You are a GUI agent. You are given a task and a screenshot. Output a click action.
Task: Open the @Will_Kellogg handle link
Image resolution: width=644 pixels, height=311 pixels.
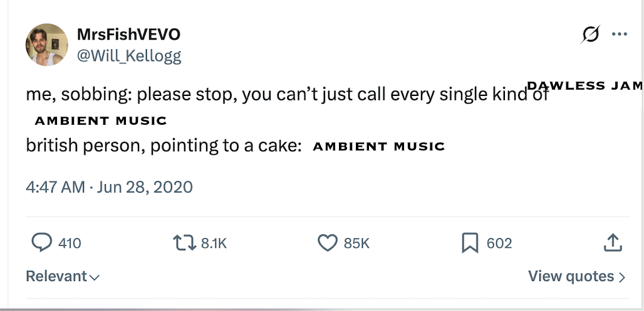coord(128,56)
